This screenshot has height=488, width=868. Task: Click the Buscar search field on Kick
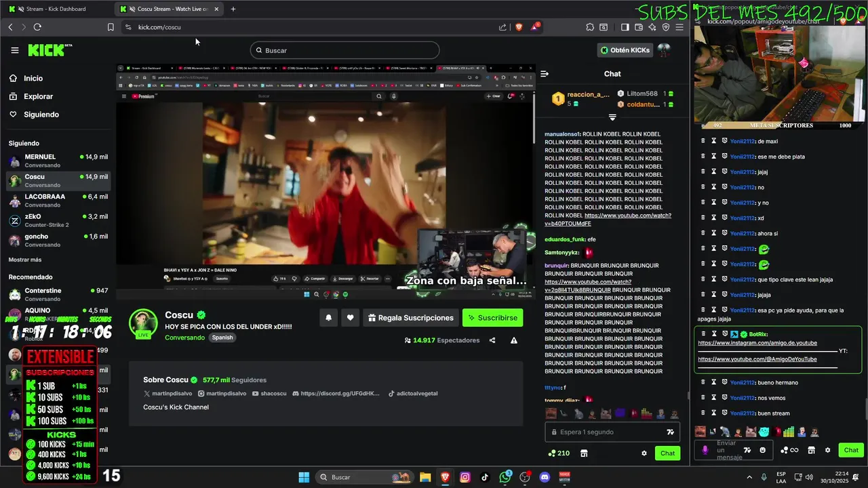click(x=344, y=50)
